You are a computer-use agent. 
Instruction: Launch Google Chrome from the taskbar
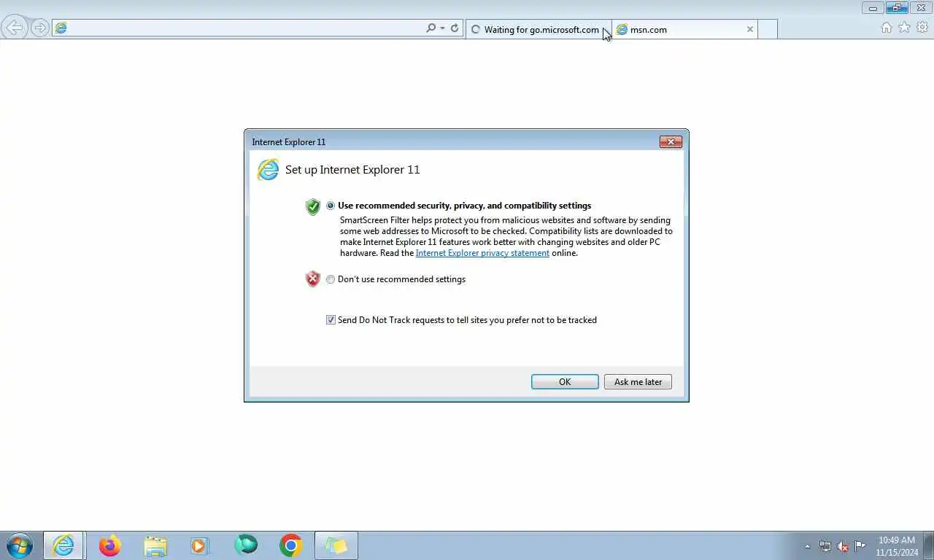(x=290, y=545)
